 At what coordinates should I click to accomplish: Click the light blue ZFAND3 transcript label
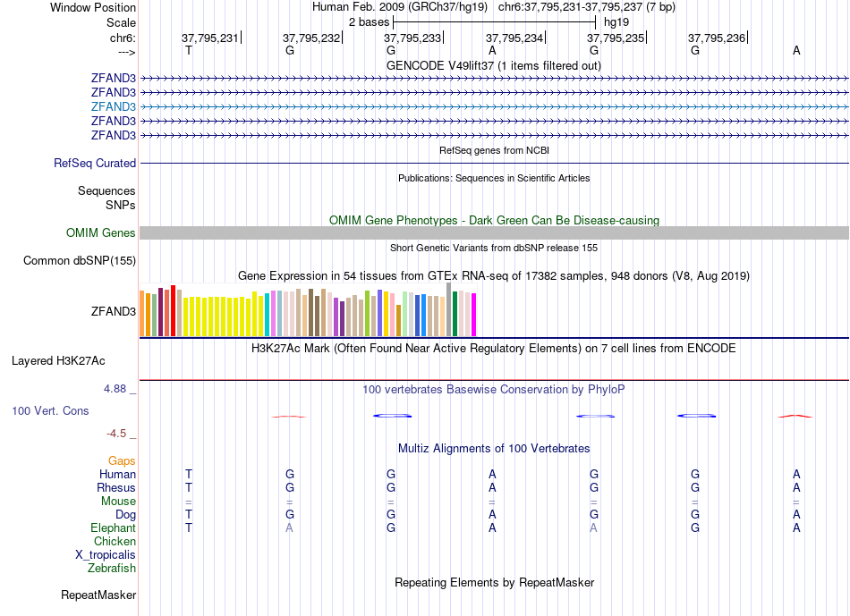coord(114,106)
